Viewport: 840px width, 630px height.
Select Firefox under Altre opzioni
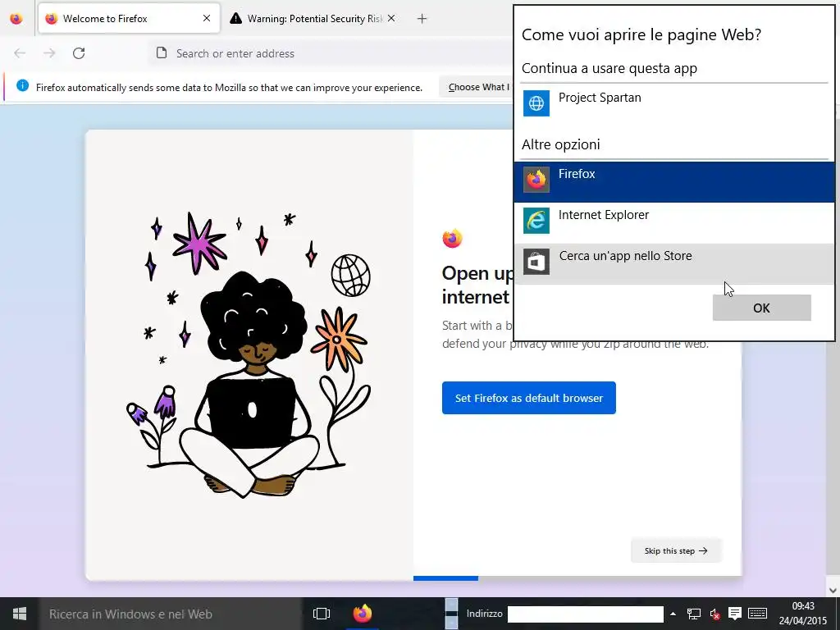(674, 181)
